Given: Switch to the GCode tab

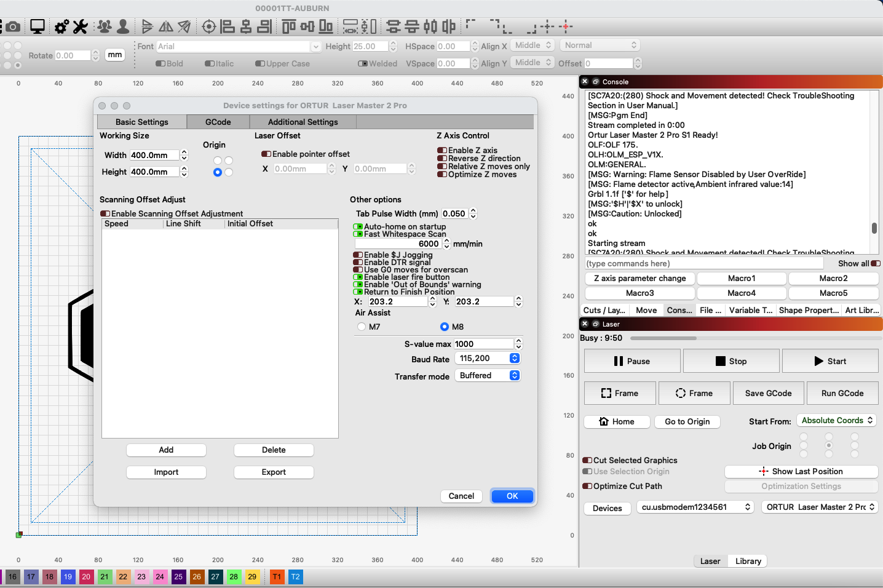Looking at the screenshot, I should point(218,122).
